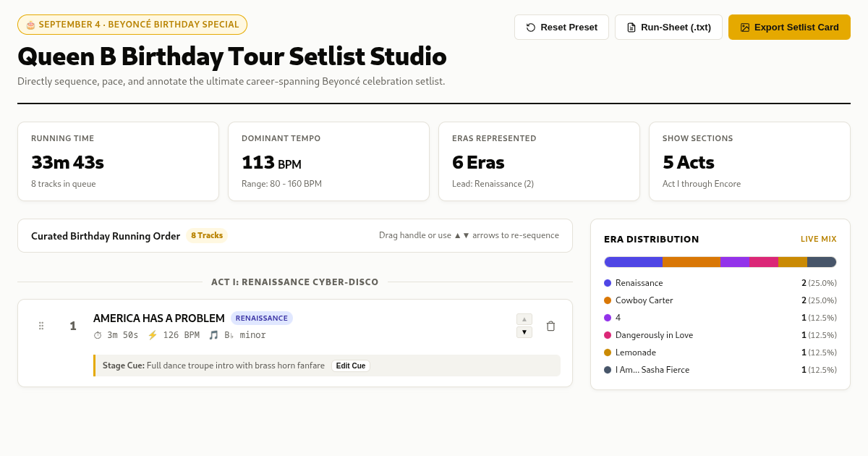
Task: Click the lightning bolt tempo icon
Action: click(x=153, y=335)
